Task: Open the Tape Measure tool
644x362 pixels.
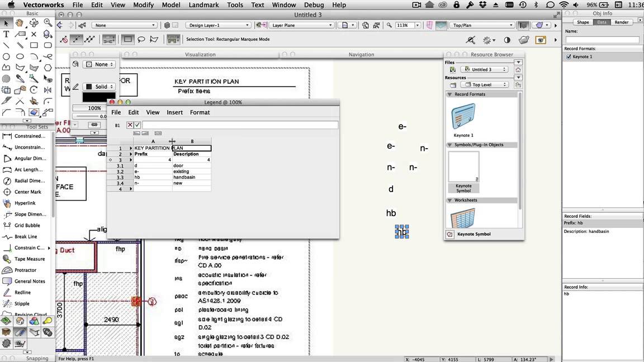Action: tap(26, 259)
